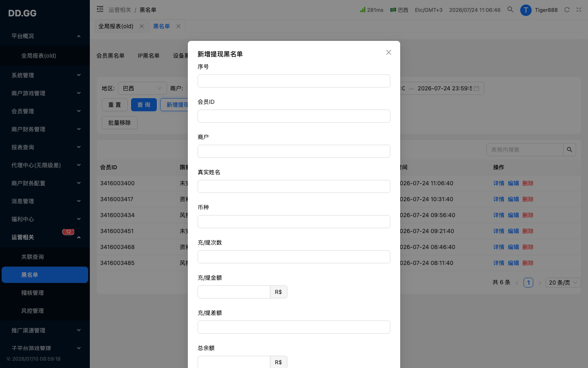Check the 281ms network signal indicator
This screenshot has width=588, height=368.
[x=372, y=10]
